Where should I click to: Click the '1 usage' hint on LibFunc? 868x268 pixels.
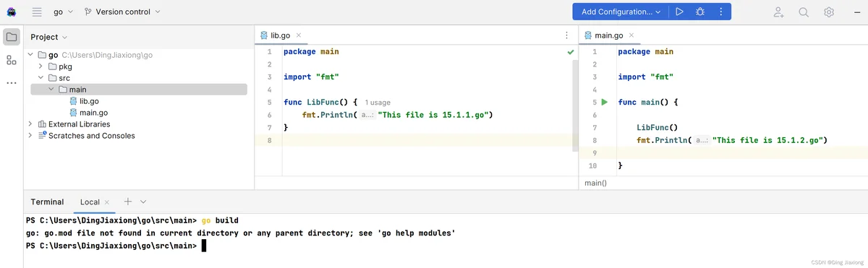click(378, 103)
